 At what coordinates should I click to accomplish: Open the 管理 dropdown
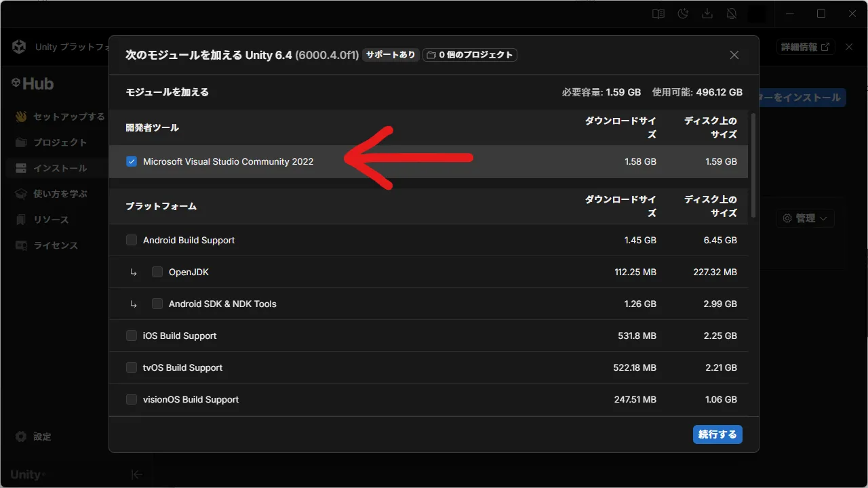click(805, 218)
